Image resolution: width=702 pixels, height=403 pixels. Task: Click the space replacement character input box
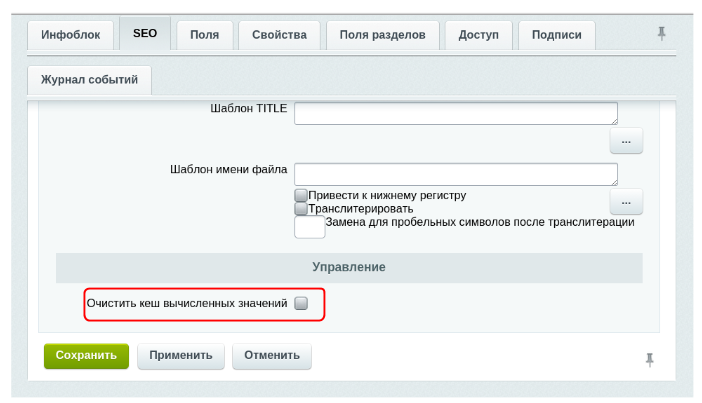tap(309, 228)
